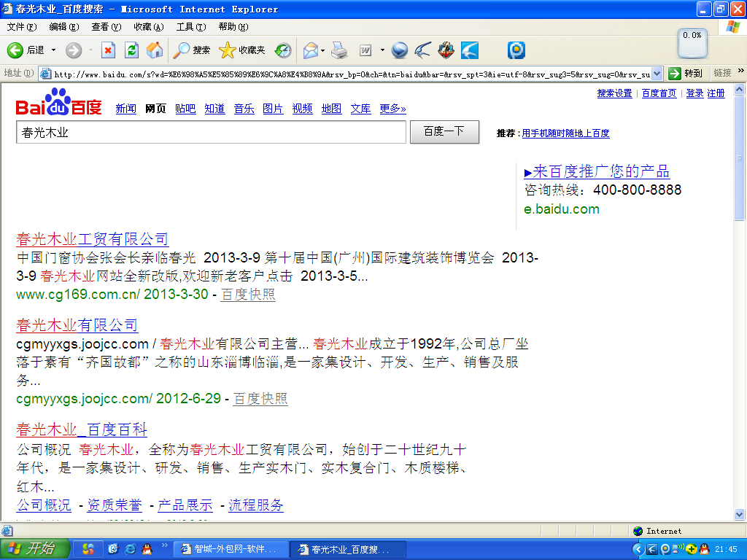This screenshot has height=560, width=747.
Task: Switch to Baidu 知道 tab
Action: (215, 109)
